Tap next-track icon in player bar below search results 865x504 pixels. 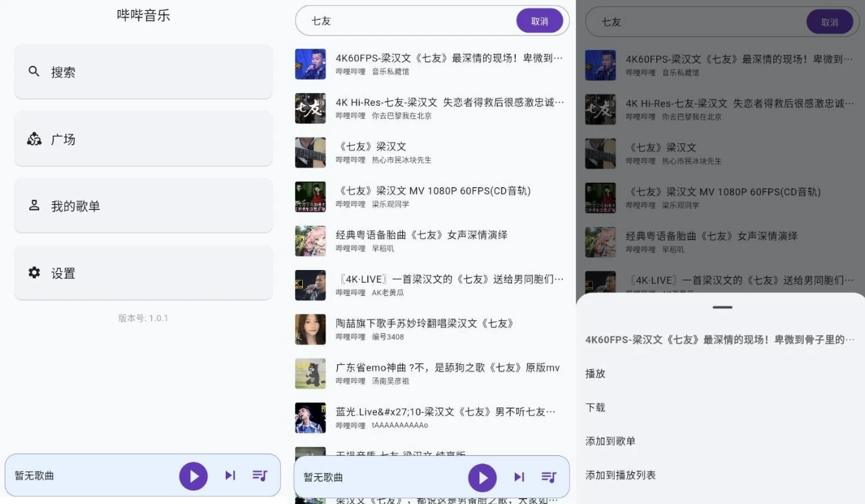pyautogui.click(x=519, y=477)
